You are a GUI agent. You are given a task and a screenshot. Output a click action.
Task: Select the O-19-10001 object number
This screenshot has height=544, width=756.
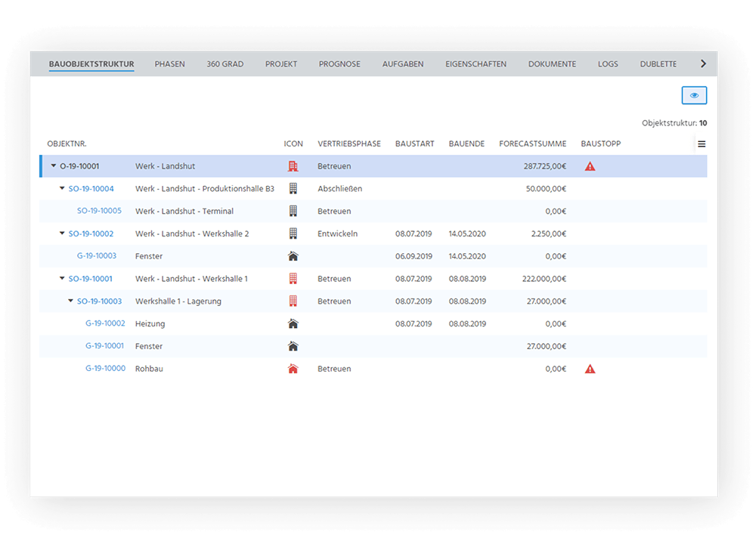click(79, 166)
